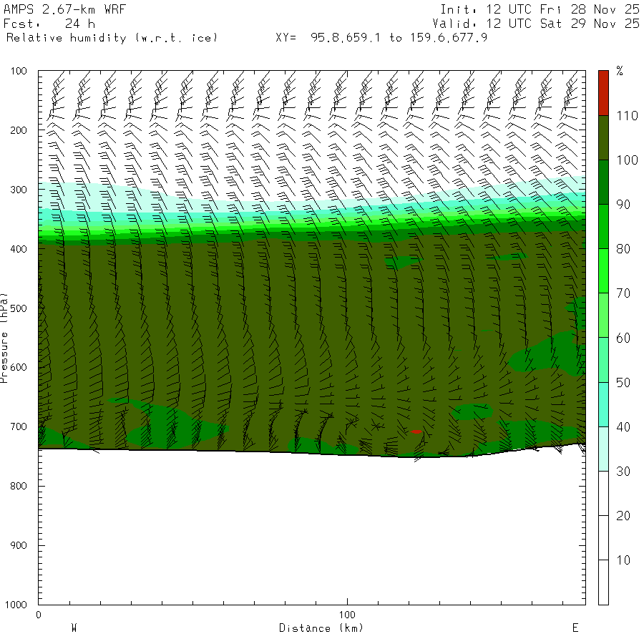Click the 200 pressure axis label
The image size is (644, 644).
point(19,131)
